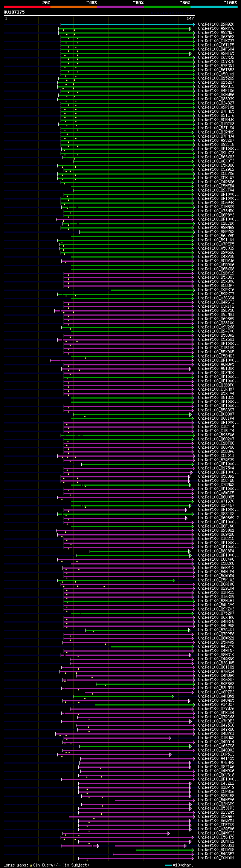Select the UniRef100_A6S7S8 label

216,746
